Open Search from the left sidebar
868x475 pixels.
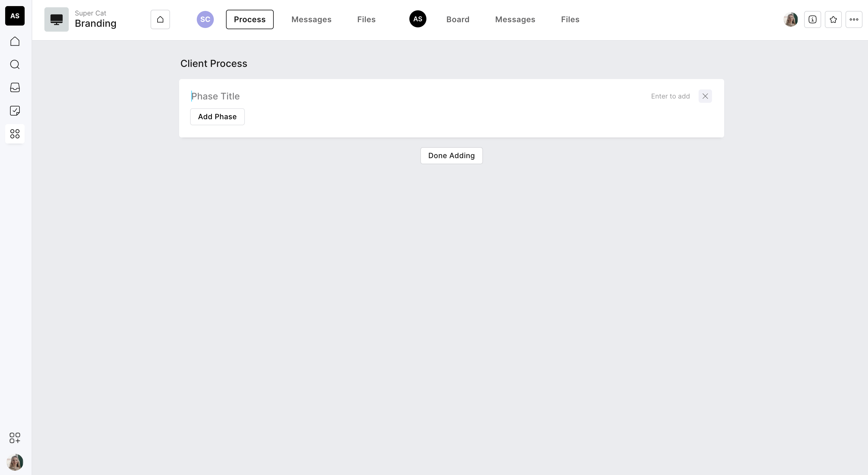(15, 64)
